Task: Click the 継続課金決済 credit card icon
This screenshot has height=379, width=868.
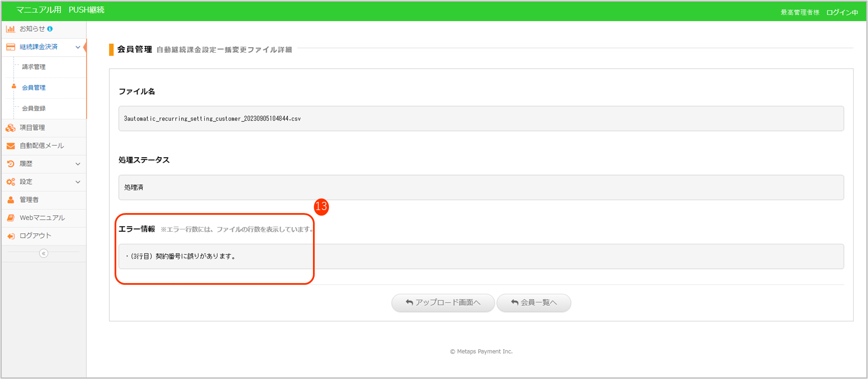Action: tap(10, 47)
